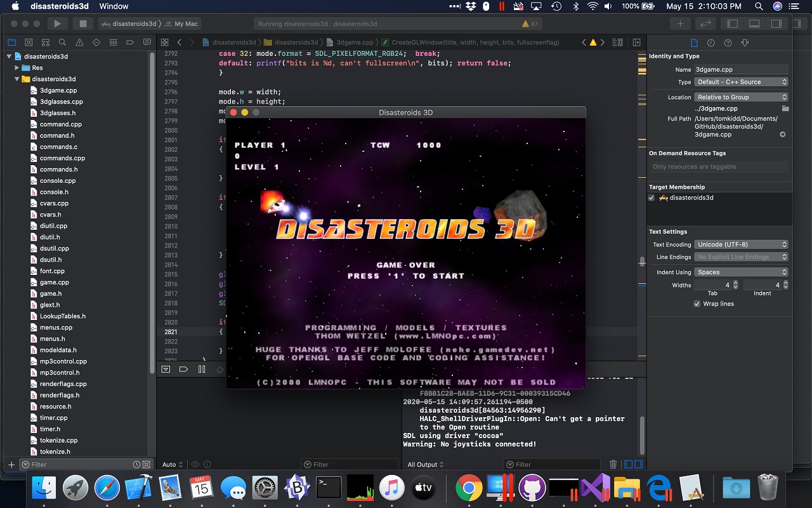The height and width of the screenshot is (508, 812).
Task: Stop the running disasteroids3d build
Action: [x=82, y=23]
